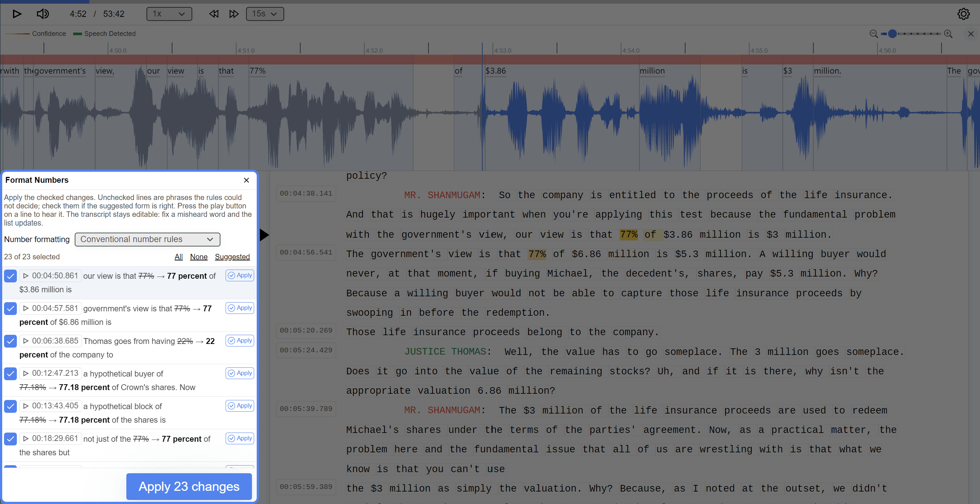Click waveform word label $3.86
Viewport: 980px width, 504px height.
[x=496, y=71]
